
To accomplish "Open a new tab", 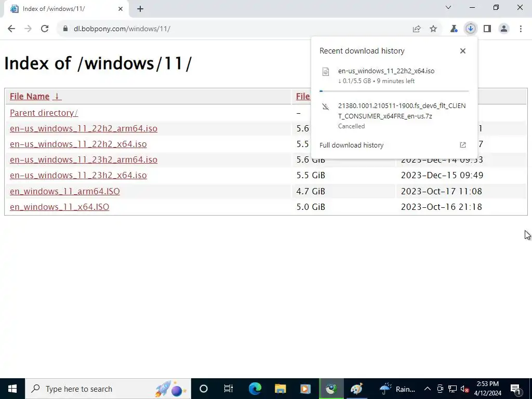I will coord(140,9).
